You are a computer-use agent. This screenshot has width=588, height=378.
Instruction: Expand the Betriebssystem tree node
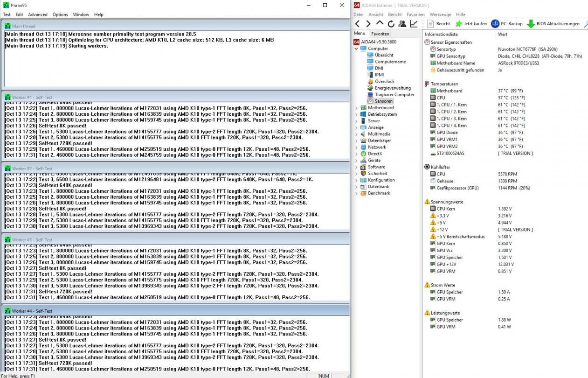click(356, 114)
